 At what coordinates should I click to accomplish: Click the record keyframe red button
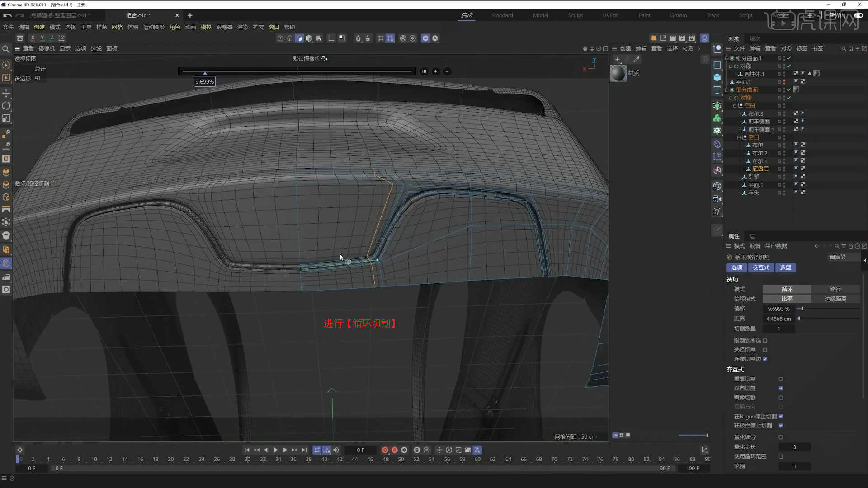pos(385,450)
